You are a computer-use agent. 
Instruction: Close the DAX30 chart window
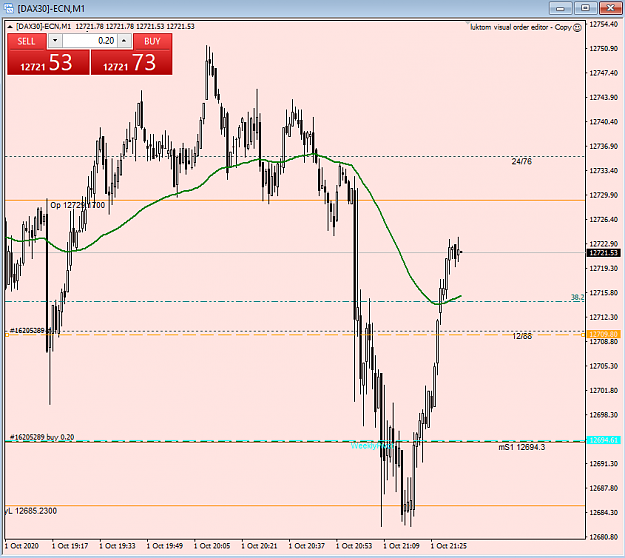pyautogui.click(x=610, y=8)
